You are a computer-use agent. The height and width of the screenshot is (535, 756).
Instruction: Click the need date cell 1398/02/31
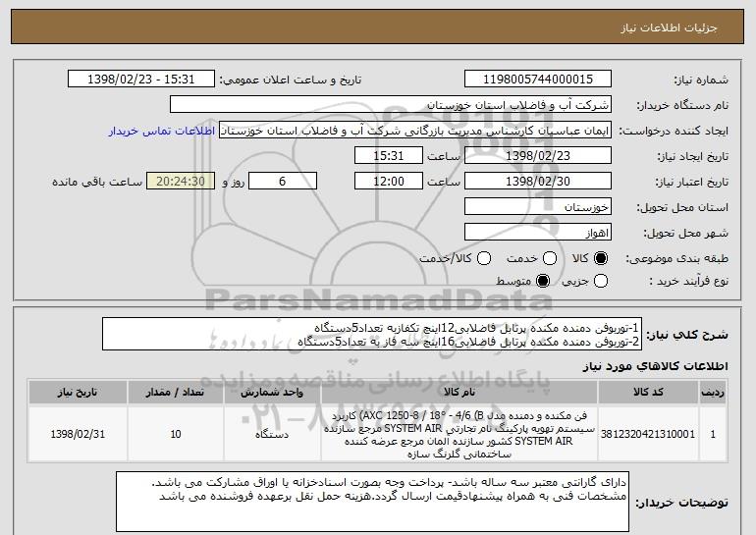pos(78,434)
